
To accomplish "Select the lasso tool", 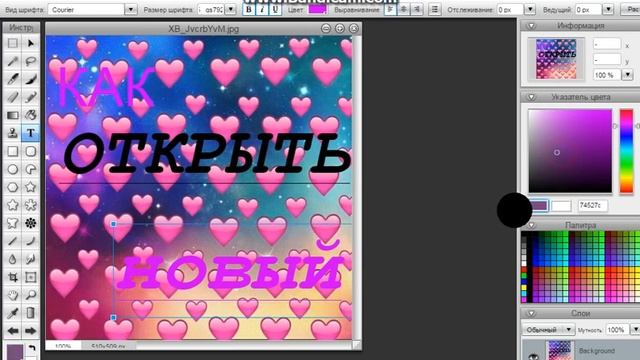I will (x=31, y=61).
